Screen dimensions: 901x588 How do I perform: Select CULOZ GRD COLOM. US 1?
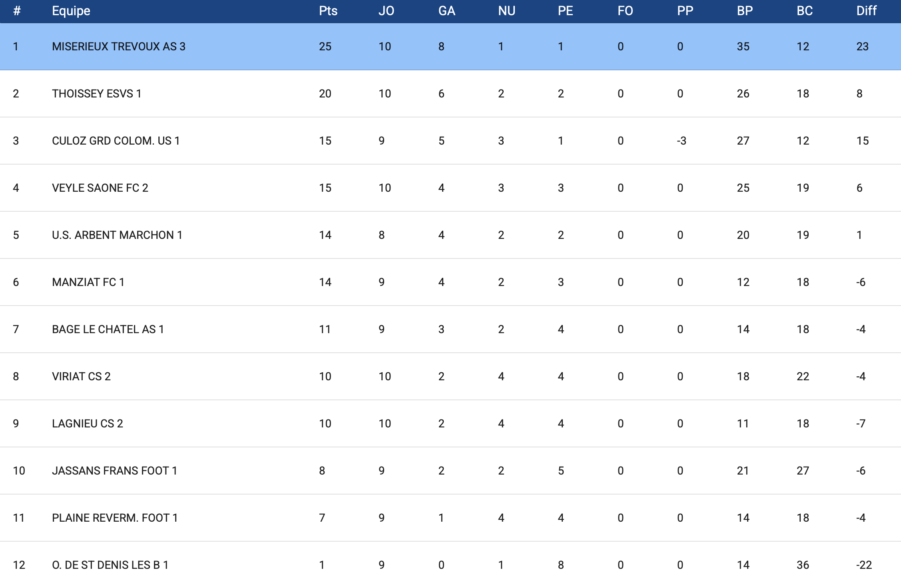(116, 141)
